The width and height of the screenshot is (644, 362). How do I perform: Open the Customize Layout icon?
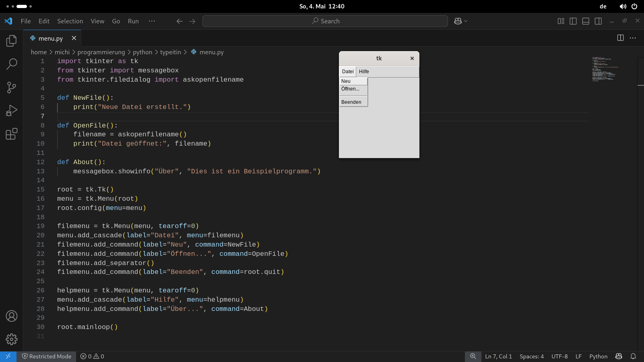(561, 21)
